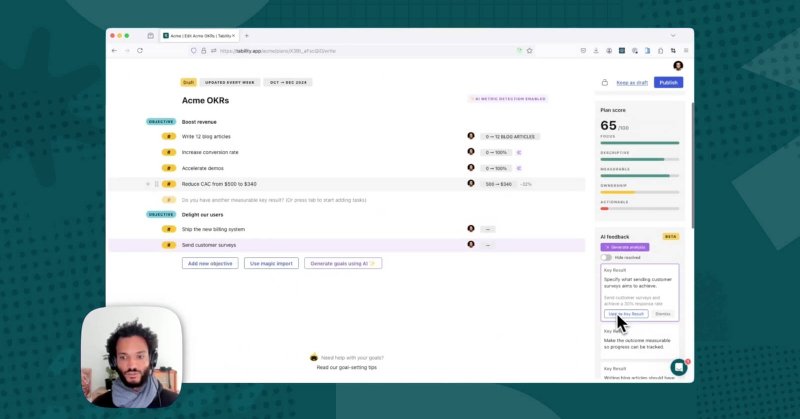
Task: Click the downloads arrow in browser toolbar
Action: [x=596, y=51]
